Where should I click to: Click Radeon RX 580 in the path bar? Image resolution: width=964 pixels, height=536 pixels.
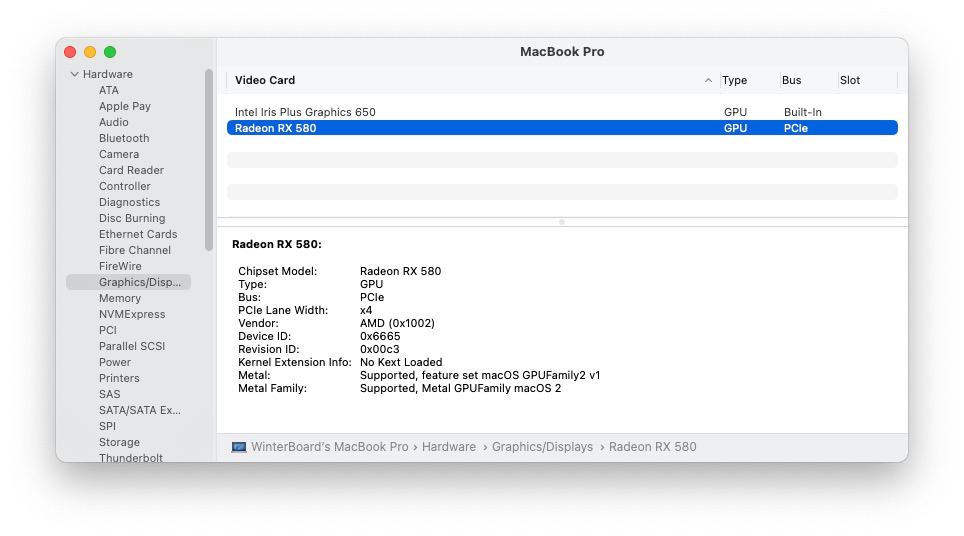[x=652, y=447]
